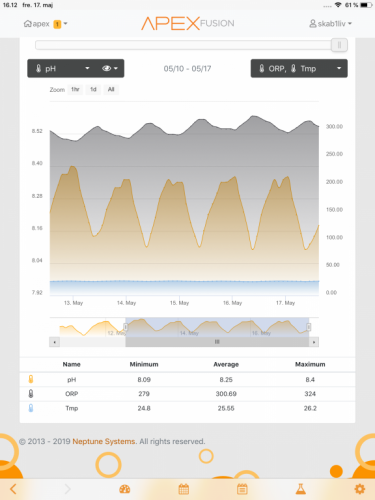This screenshot has height=500, width=375.
Task: Click the ORP average value 300.69
Action: [x=226, y=394]
